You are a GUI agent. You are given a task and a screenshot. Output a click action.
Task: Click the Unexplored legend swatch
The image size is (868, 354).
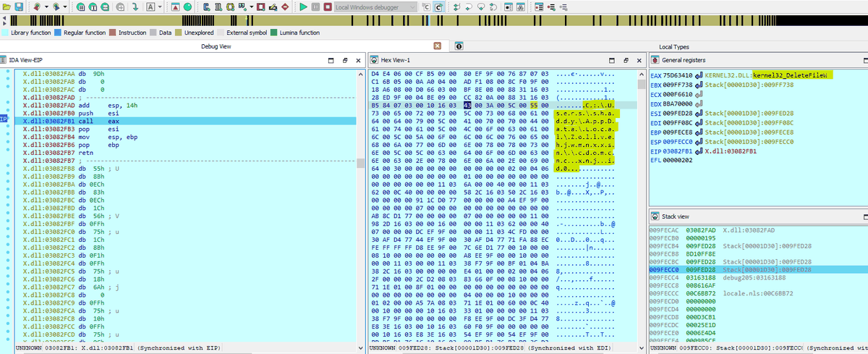tap(178, 33)
